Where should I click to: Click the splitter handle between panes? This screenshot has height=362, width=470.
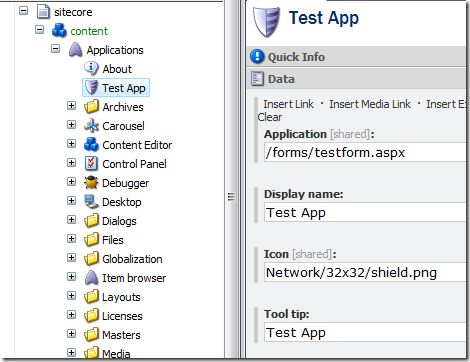point(231,197)
